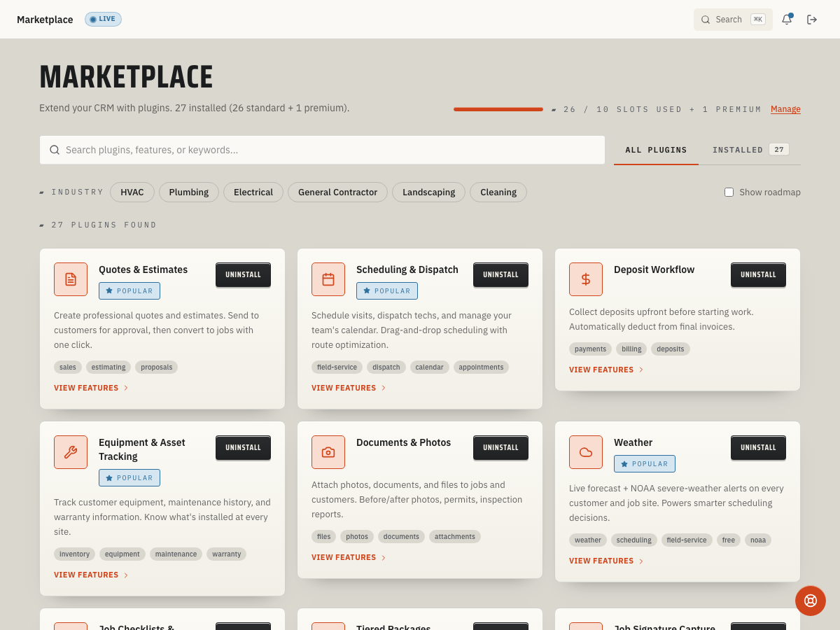Enable the Show roadmap checkbox
This screenshot has height=630, width=840.
point(729,192)
